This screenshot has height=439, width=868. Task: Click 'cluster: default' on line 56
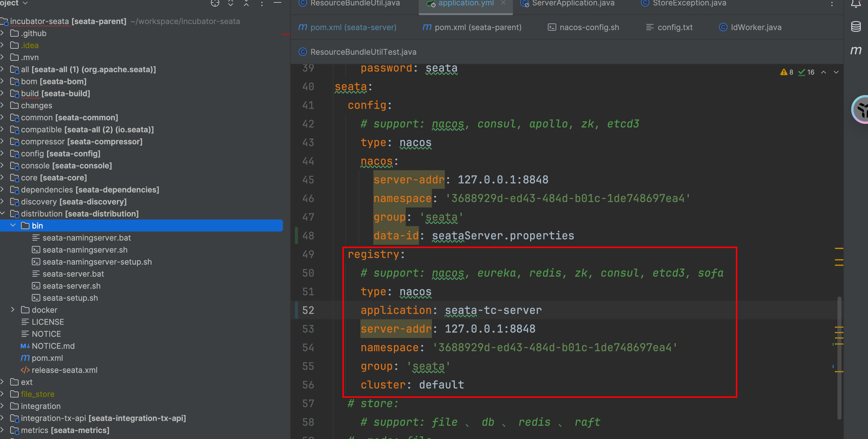coord(412,385)
